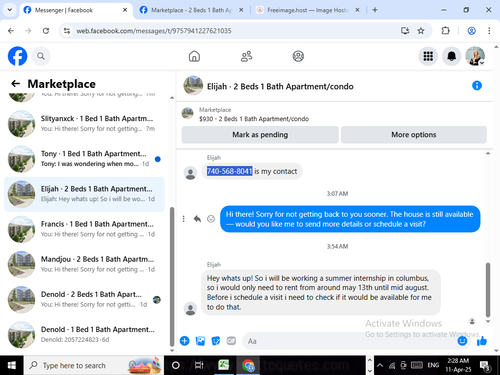Switch to Marketplace 2 Beds tab

191,10
